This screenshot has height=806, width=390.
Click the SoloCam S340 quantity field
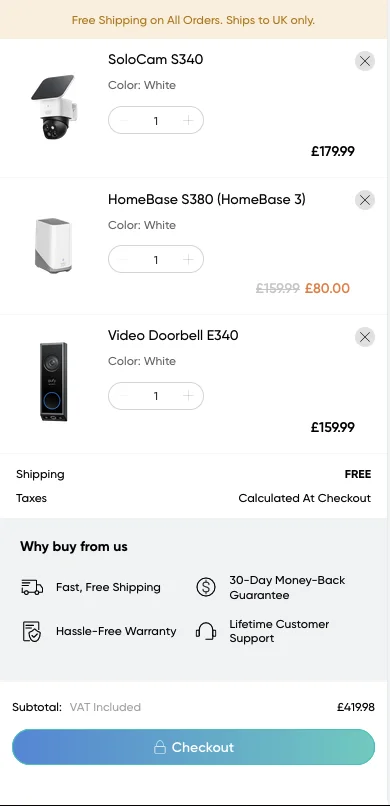click(x=156, y=120)
